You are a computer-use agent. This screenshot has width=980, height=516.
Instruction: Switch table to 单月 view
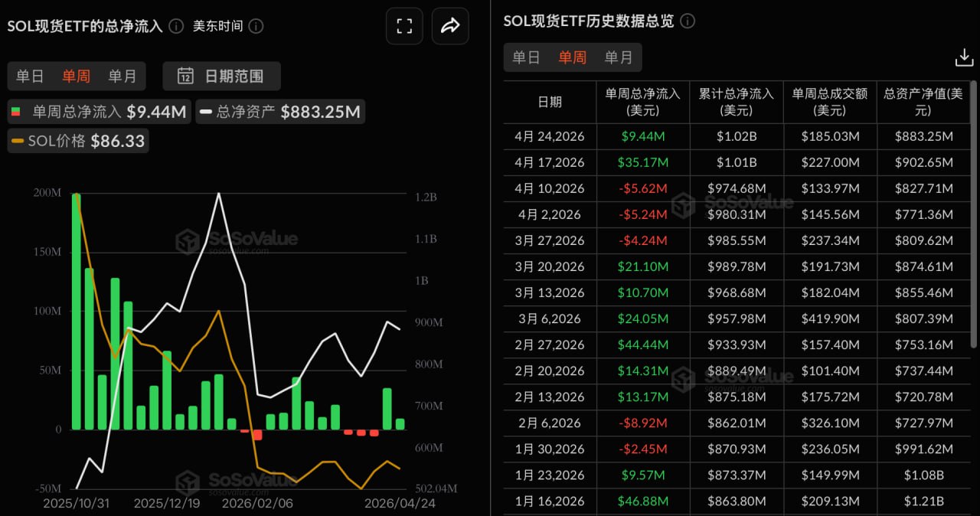point(619,57)
